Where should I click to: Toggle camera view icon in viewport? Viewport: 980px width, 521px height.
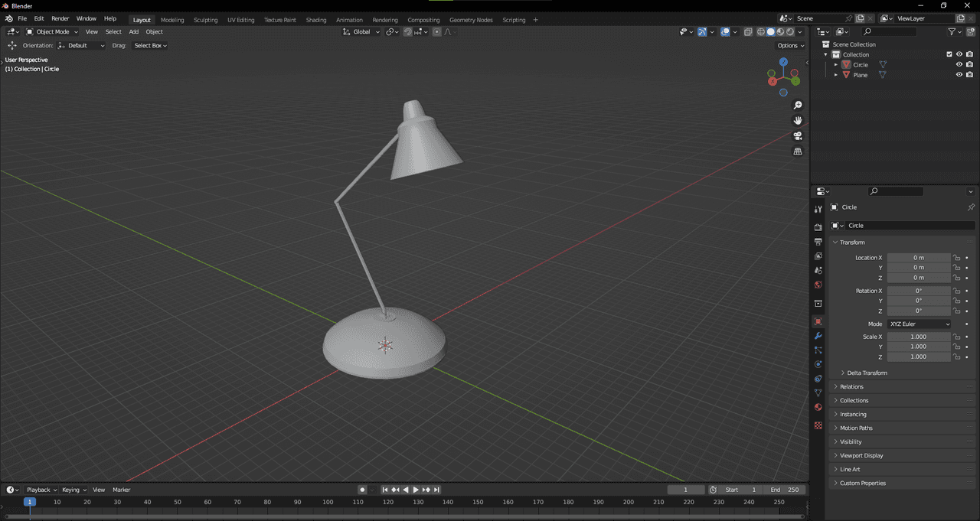point(798,136)
